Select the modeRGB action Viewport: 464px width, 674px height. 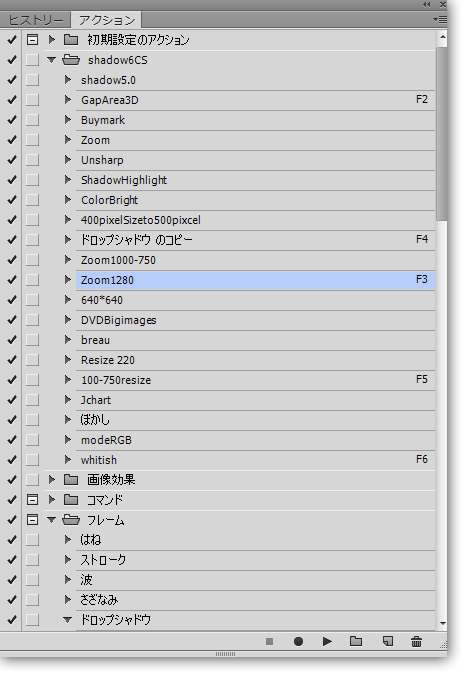(x=255, y=440)
